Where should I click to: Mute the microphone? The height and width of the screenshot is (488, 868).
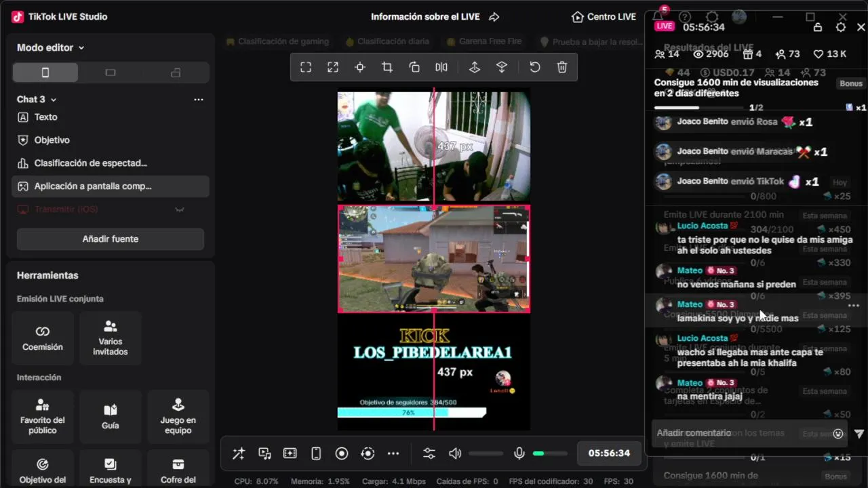click(x=519, y=453)
